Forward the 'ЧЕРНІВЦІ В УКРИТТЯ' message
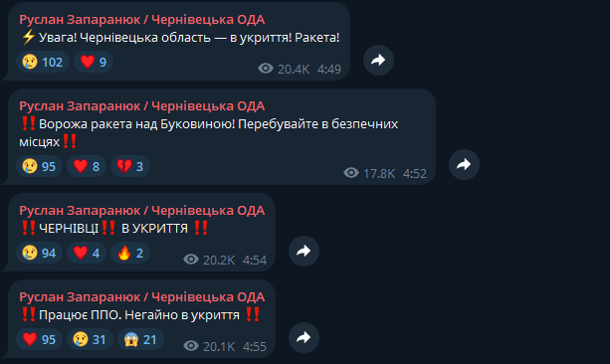 (x=304, y=252)
